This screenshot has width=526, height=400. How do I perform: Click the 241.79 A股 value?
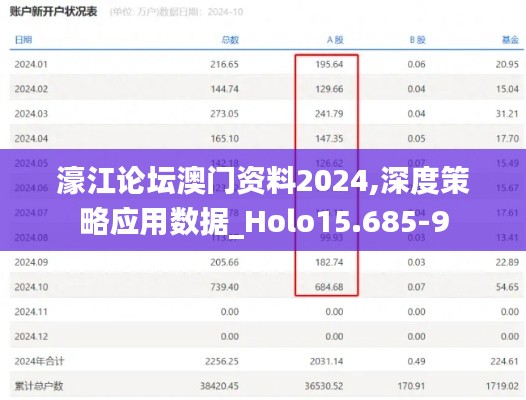329,114
